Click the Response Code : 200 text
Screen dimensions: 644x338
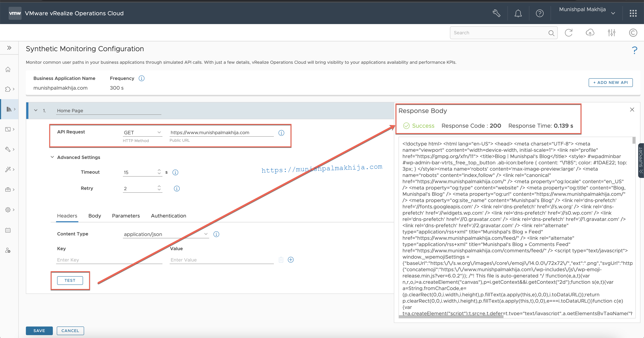click(x=471, y=126)
